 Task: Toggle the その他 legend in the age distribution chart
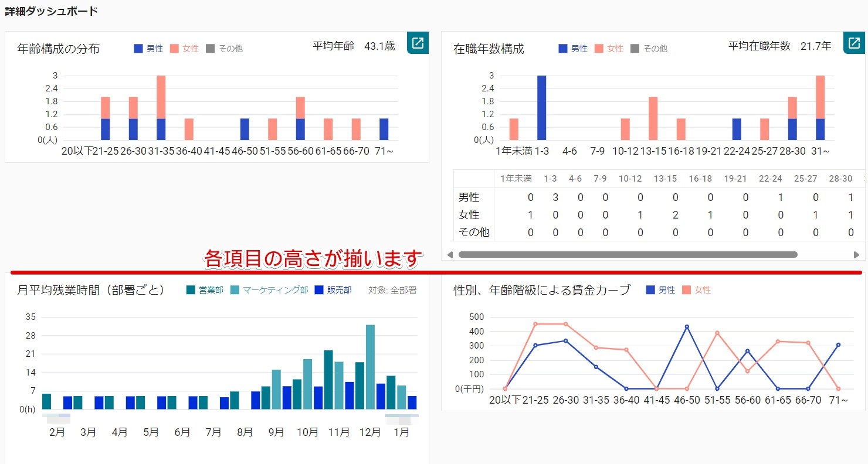[225, 49]
